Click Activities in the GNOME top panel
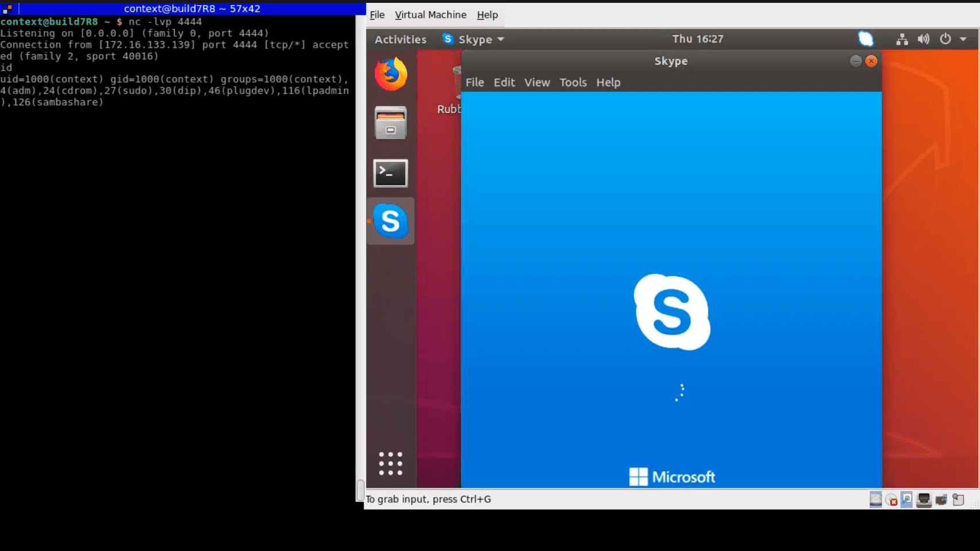Image resolution: width=980 pixels, height=551 pixels. pyautogui.click(x=400, y=39)
